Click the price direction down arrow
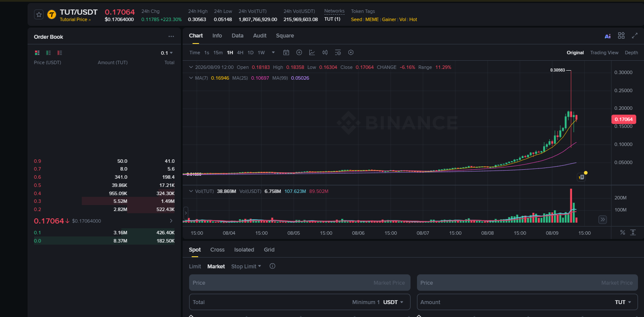644x317 pixels. (x=68, y=221)
